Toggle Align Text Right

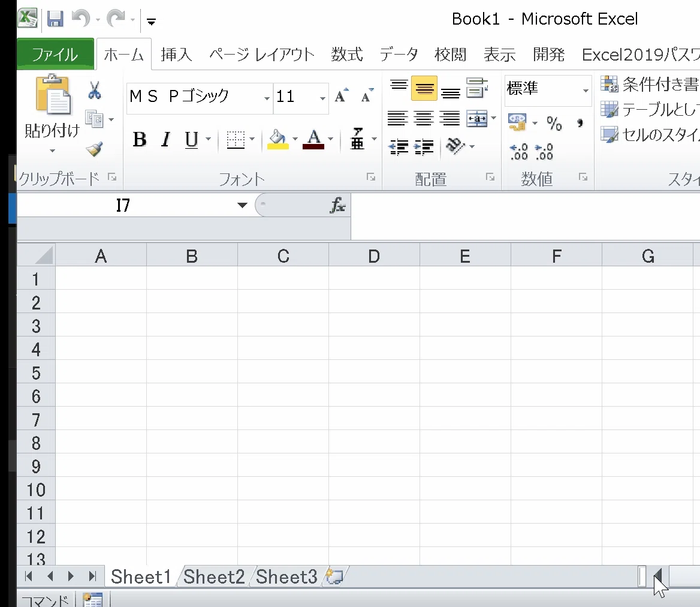tap(449, 119)
